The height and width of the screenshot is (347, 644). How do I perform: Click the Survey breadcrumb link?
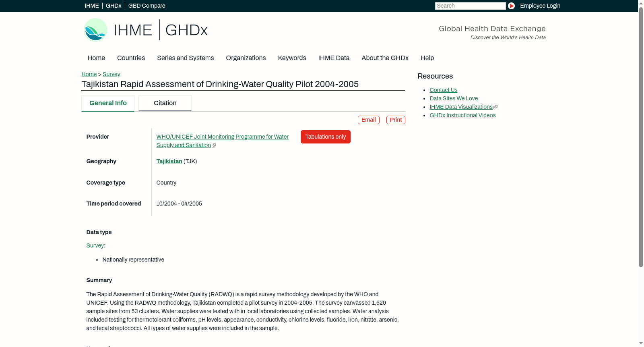pos(111,74)
